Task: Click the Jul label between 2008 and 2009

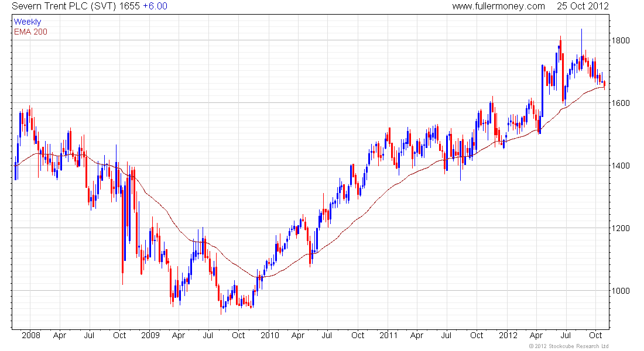Action: tap(89, 335)
